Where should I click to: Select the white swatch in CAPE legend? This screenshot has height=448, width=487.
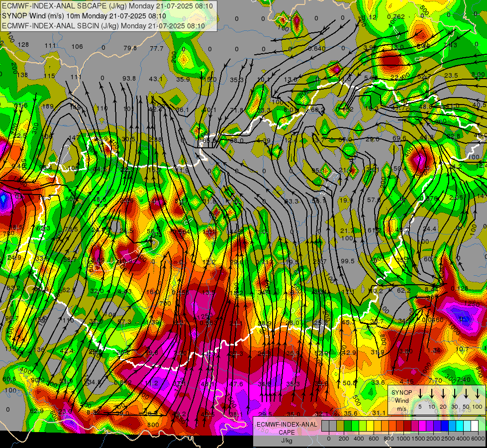click(475, 426)
